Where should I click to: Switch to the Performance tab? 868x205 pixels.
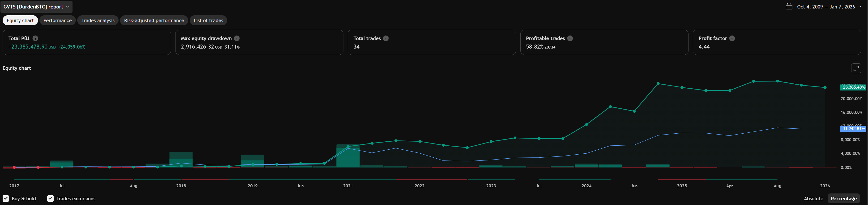(x=58, y=20)
